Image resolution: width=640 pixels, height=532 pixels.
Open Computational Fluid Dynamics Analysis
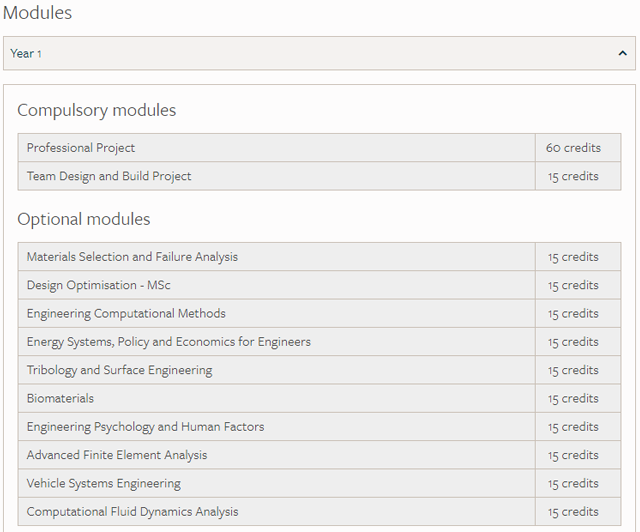pos(132,512)
